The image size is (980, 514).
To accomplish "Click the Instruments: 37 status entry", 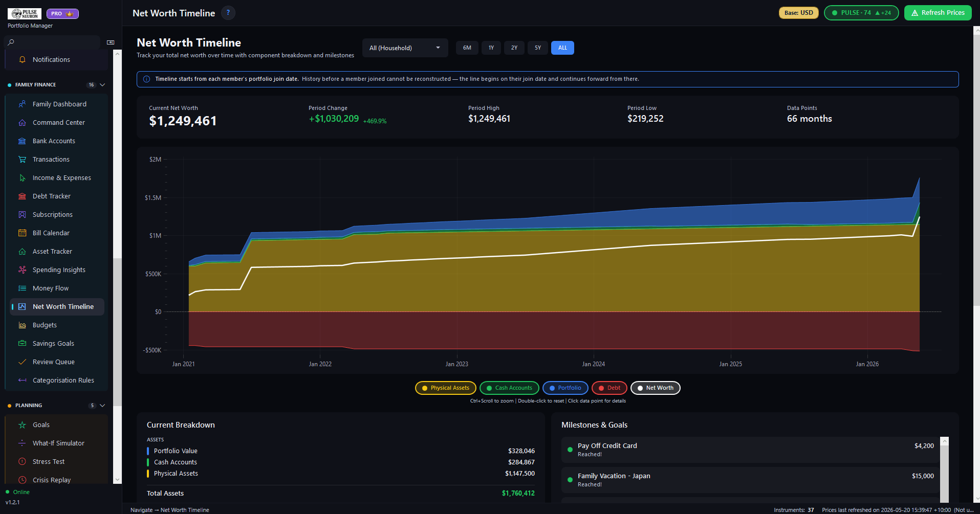I will point(794,510).
